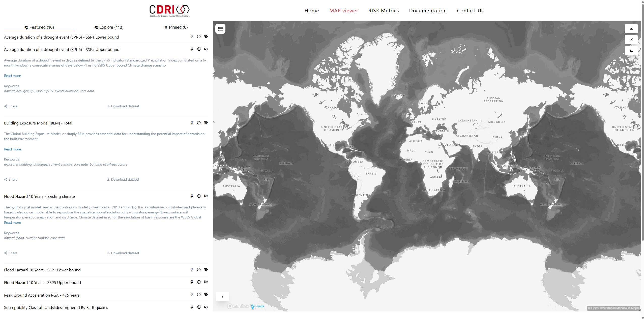Switch to the Explore (113) tab

click(x=109, y=27)
